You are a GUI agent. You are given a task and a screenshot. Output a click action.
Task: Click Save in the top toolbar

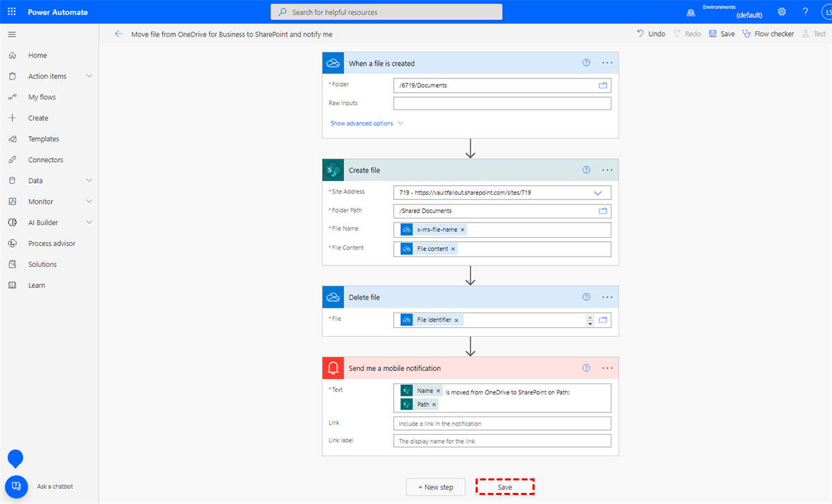pyautogui.click(x=722, y=33)
